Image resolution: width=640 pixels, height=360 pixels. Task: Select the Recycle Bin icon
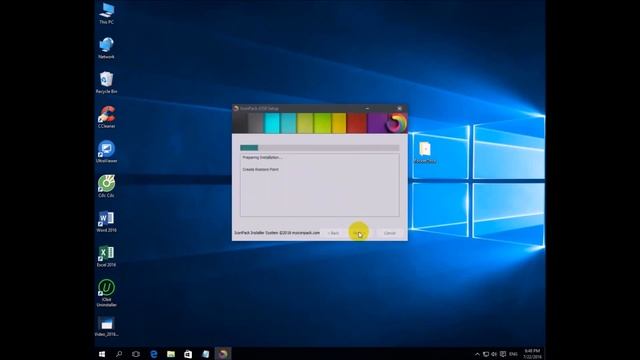[107, 82]
